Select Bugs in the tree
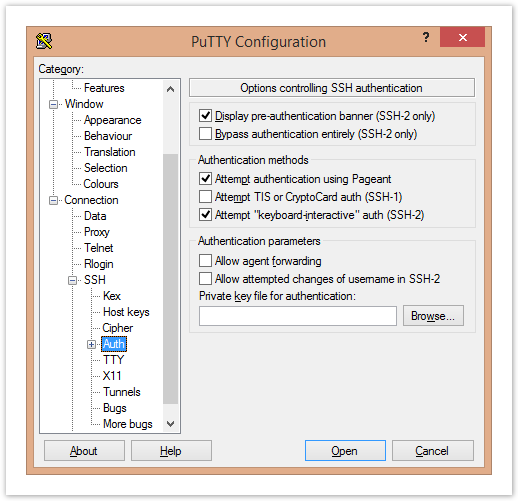 (115, 408)
